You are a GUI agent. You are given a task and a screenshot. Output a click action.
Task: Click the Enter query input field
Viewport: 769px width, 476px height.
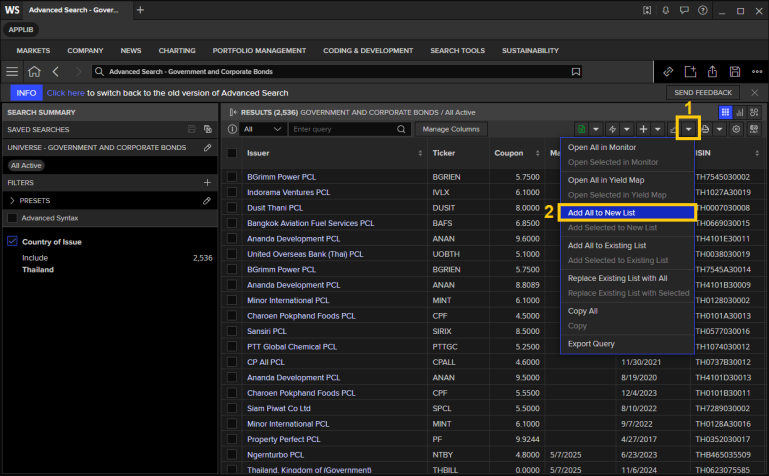point(343,129)
